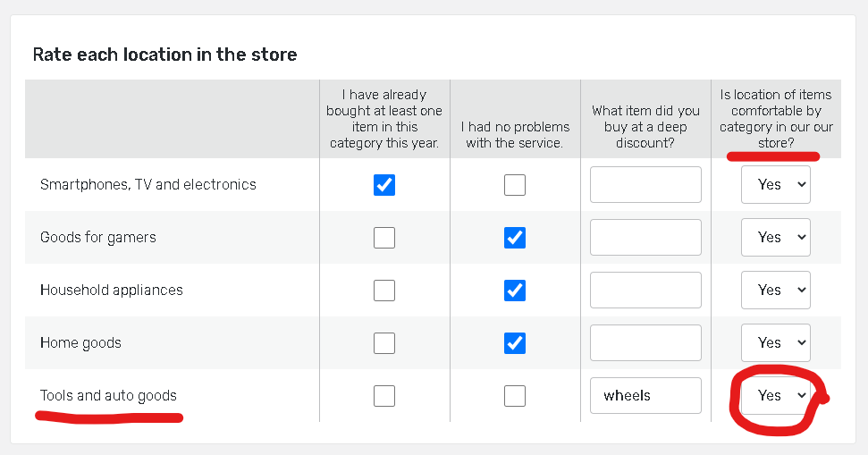Expand location dropdown for Tools and auto goods
The height and width of the screenshot is (455, 868).
tap(775, 396)
